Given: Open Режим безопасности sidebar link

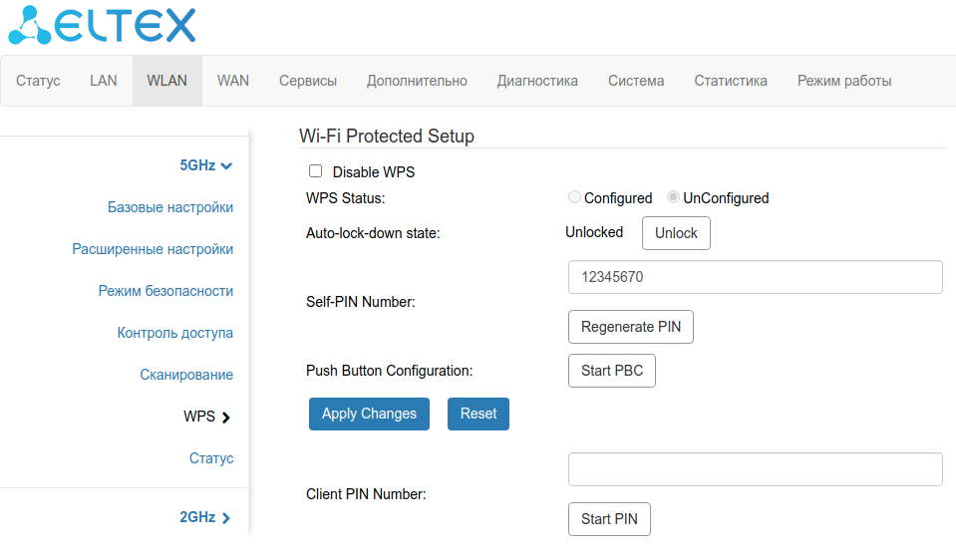Looking at the screenshot, I should pyautogui.click(x=165, y=291).
